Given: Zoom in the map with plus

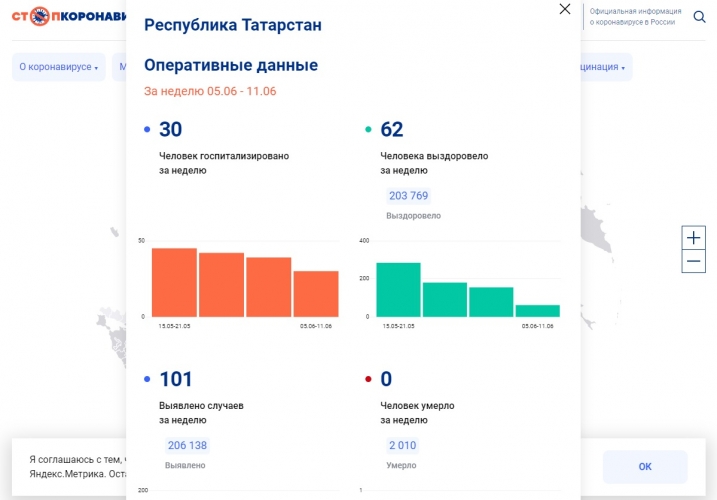Looking at the screenshot, I should (x=694, y=238).
